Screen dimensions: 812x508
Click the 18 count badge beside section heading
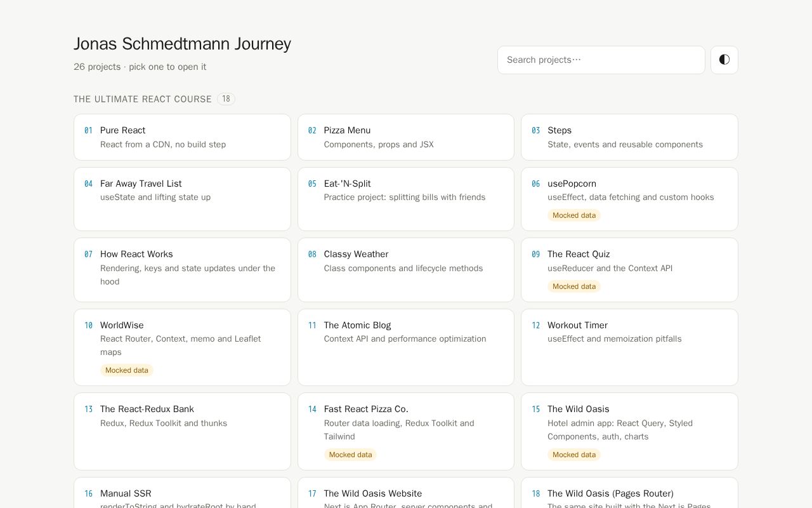tap(226, 99)
